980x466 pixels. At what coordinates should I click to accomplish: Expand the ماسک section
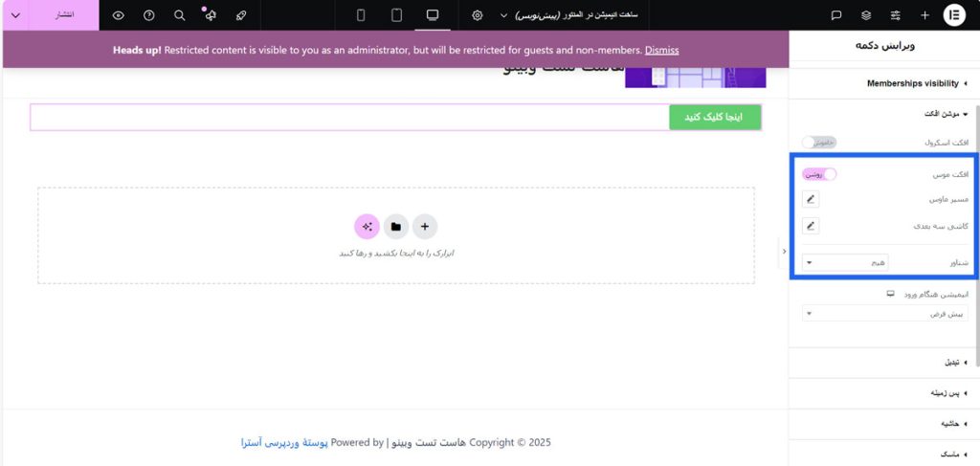click(884, 455)
